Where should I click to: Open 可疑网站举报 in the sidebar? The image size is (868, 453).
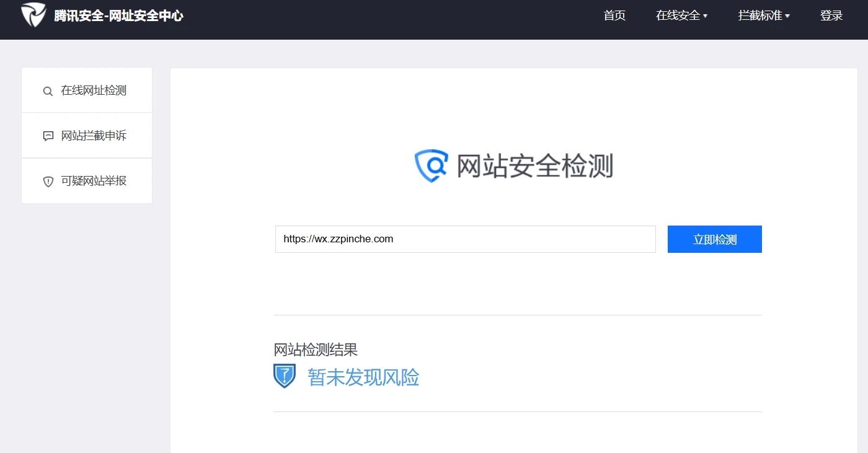[87, 181]
